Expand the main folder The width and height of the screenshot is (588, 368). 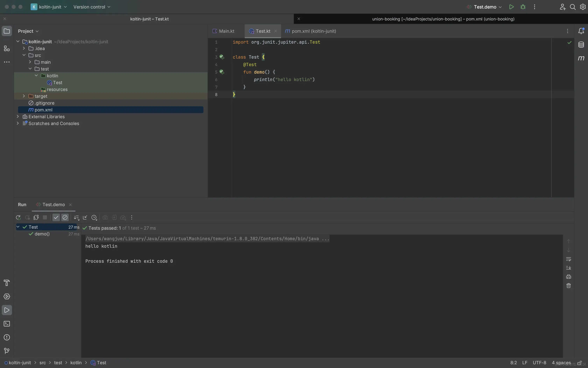[x=30, y=62]
